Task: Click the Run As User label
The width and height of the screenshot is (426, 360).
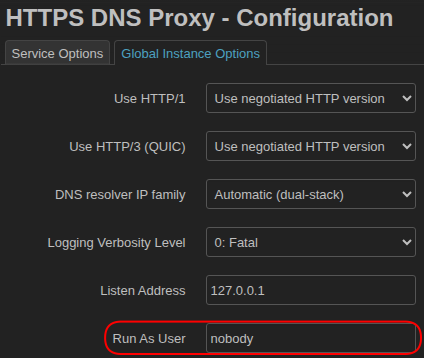Action: click(149, 339)
